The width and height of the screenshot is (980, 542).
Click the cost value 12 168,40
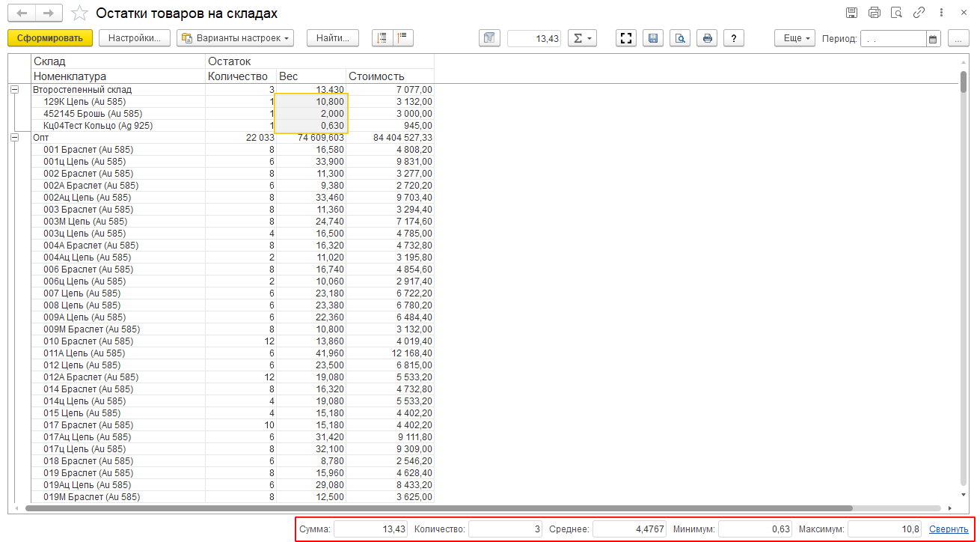[x=390, y=353]
